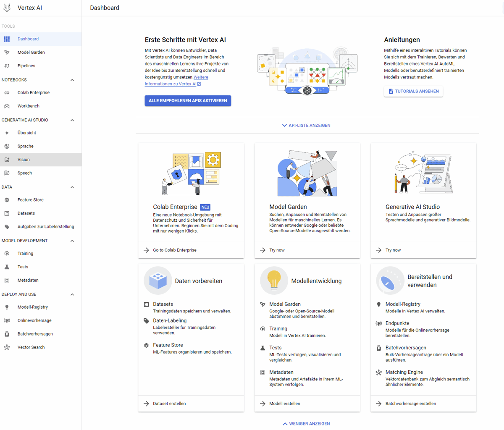504x430 pixels.
Task: Click the Model Garden card illustration
Action: pos(307,172)
